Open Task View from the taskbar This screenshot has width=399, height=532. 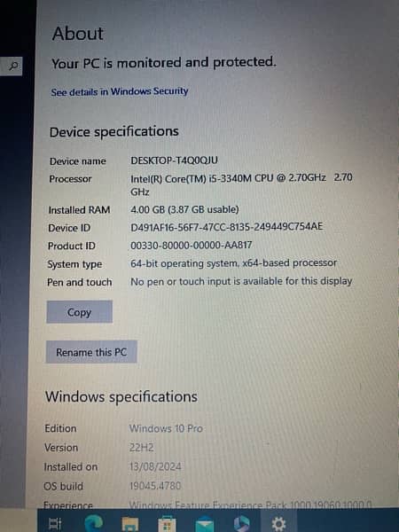[x=55, y=523]
